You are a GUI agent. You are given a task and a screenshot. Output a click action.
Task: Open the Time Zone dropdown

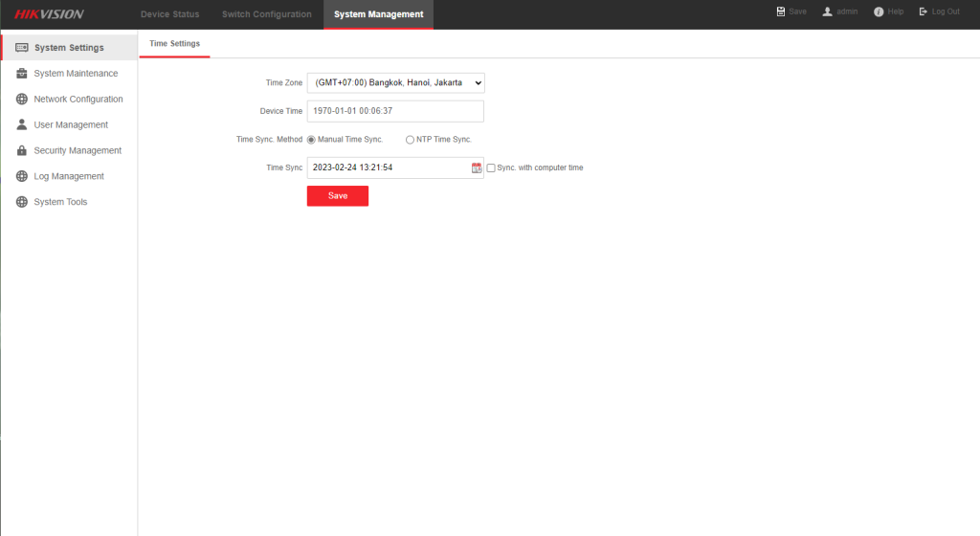coord(395,82)
